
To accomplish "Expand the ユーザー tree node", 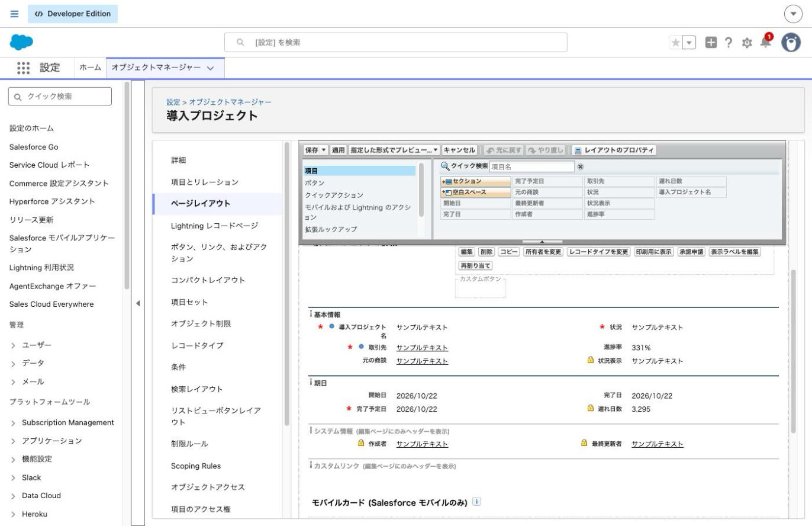I will coord(13,345).
